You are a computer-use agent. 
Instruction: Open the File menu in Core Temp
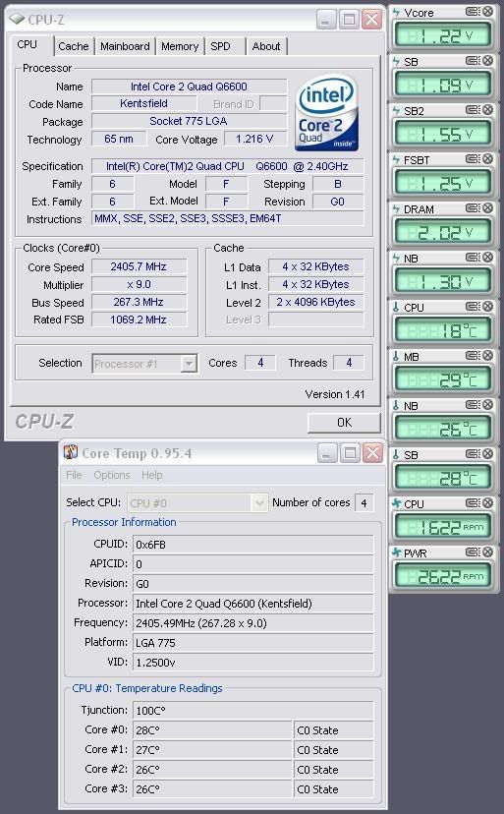[74, 475]
